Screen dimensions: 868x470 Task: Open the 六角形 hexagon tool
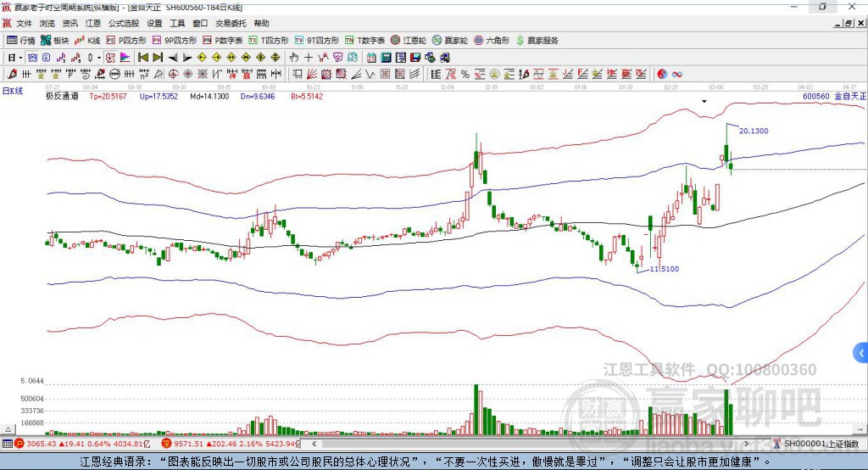coord(492,41)
